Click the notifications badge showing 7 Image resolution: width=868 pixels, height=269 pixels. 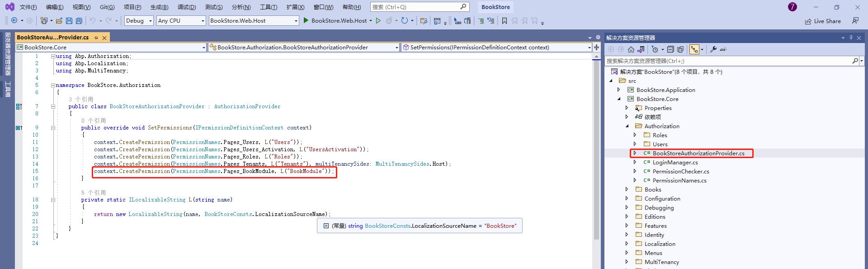tap(793, 7)
